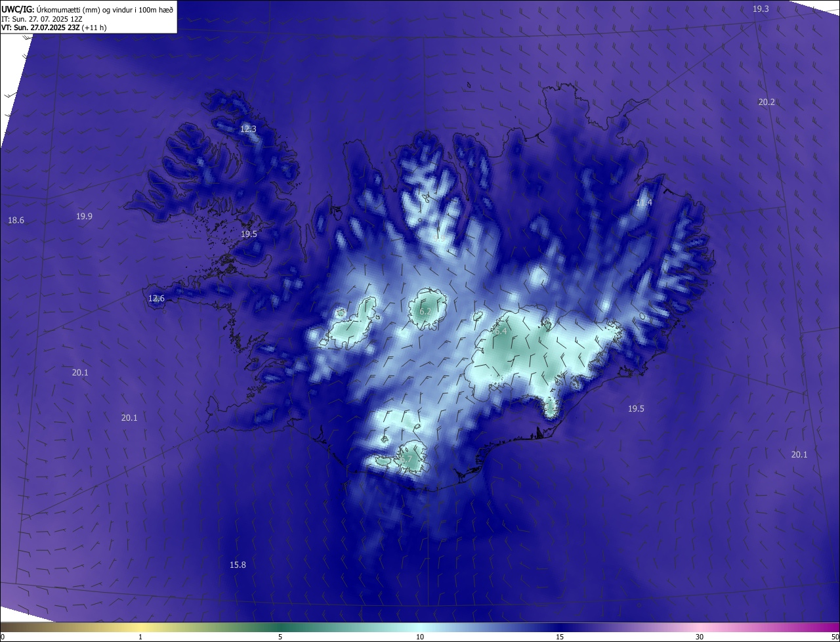Click the 18.6 value label
This screenshot has width=840, height=642.
16,220
